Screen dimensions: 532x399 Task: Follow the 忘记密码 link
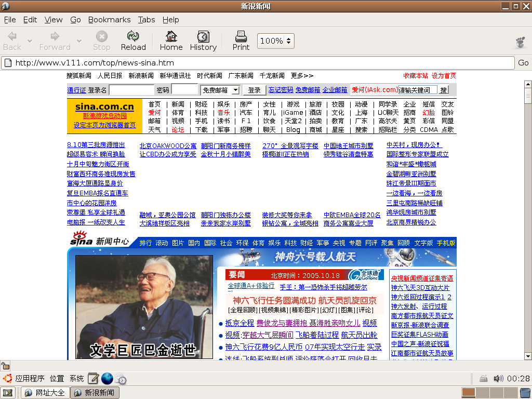coord(281,89)
